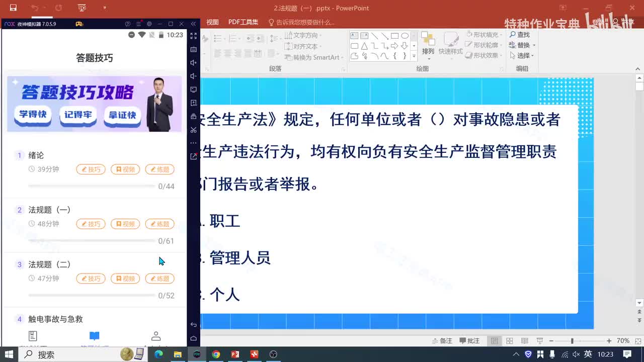Click 视频 button under 绪论
The height and width of the screenshot is (362, 644).
[125, 169]
